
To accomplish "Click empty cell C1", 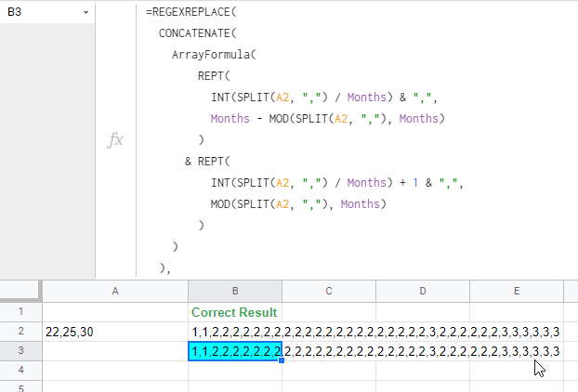I will point(329,312).
